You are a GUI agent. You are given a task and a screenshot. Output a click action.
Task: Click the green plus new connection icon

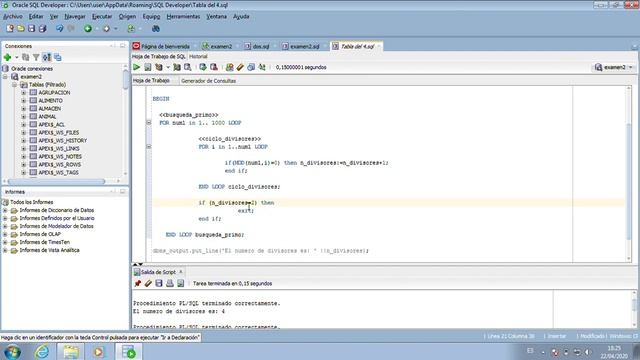(7, 58)
